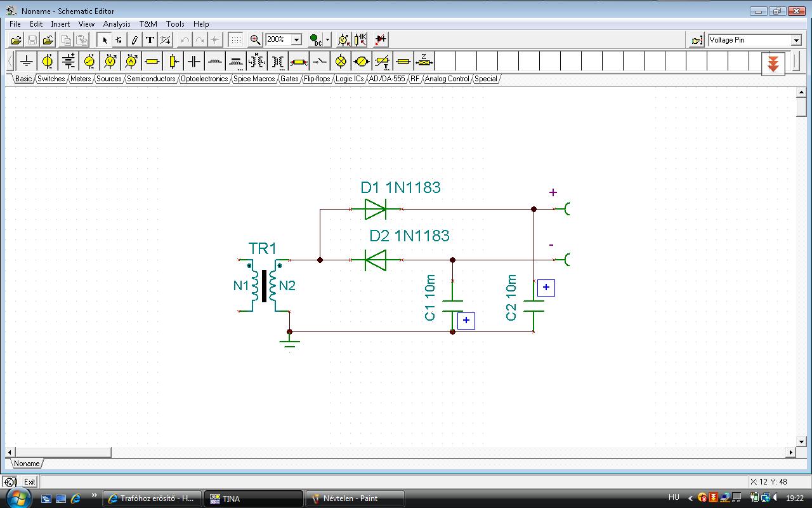
Task: Switch to the Switches component tab
Action: (x=51, y=79)
